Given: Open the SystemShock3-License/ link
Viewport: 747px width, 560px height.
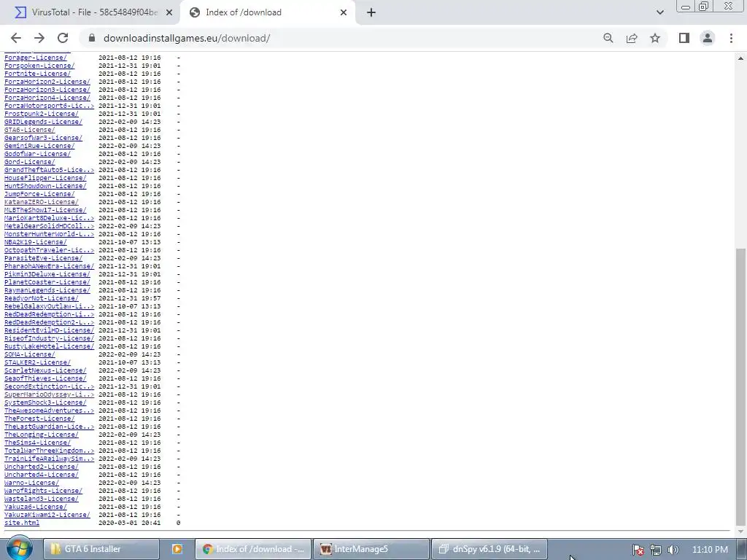Looking at the screenshot, I should pos(45,402).
